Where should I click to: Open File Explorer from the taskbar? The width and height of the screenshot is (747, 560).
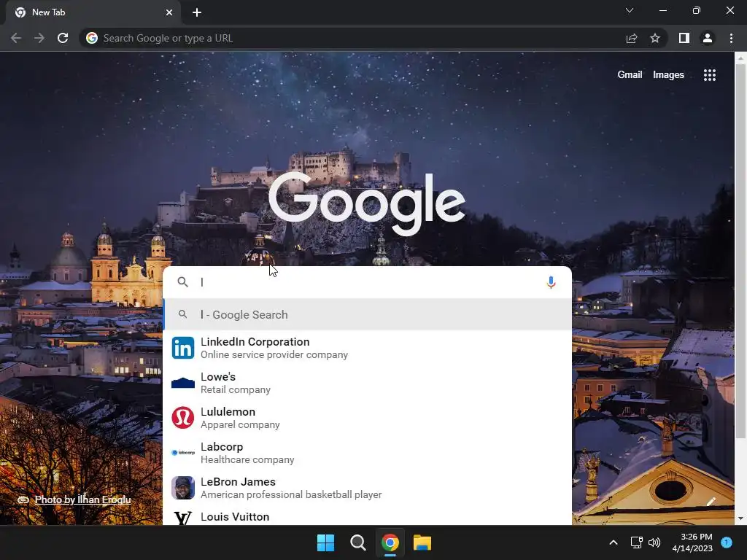[x=422, y=542]
